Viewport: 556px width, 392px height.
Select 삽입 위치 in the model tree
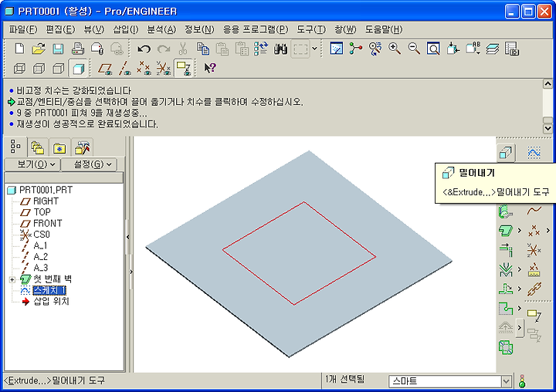tap(51, 302)
